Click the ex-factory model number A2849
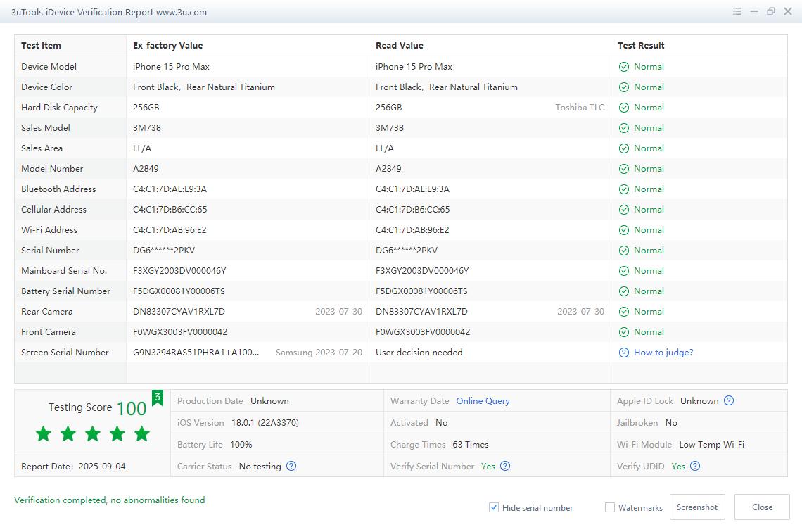Viewport: 802px width, 532px height. pyautogui.click(x=146, y=169)
